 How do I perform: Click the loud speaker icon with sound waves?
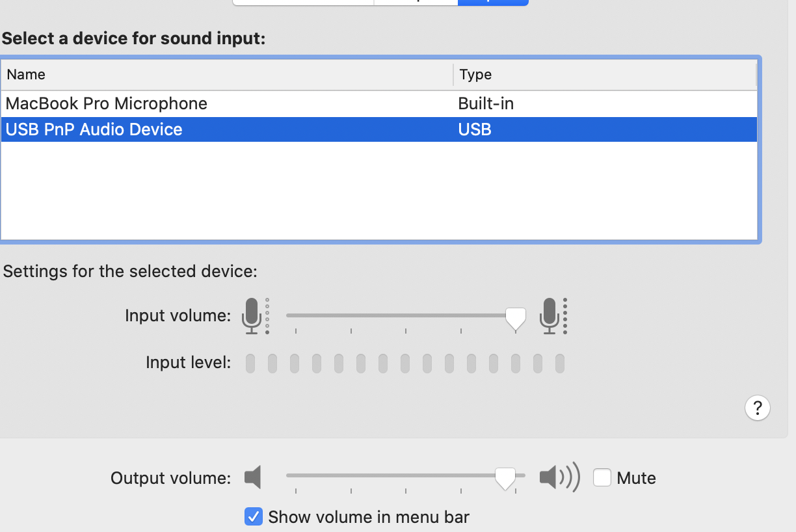(x=559, y=477)
